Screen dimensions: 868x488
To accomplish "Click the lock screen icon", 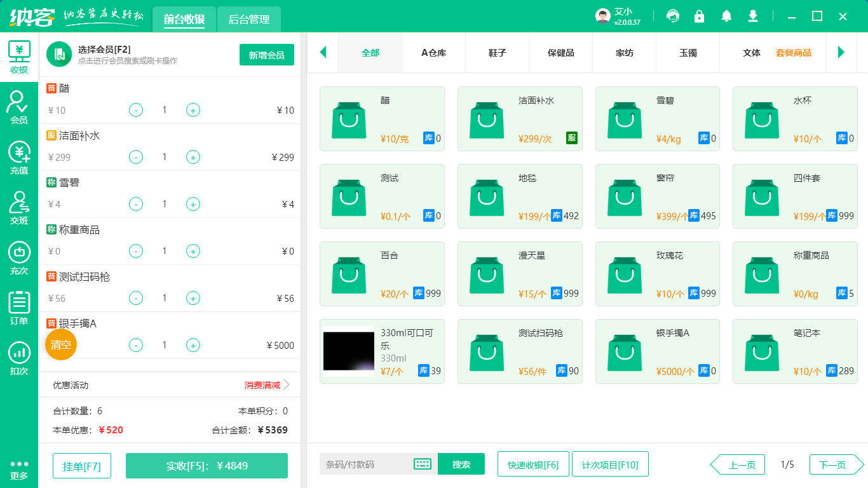I will pos(699,16).
